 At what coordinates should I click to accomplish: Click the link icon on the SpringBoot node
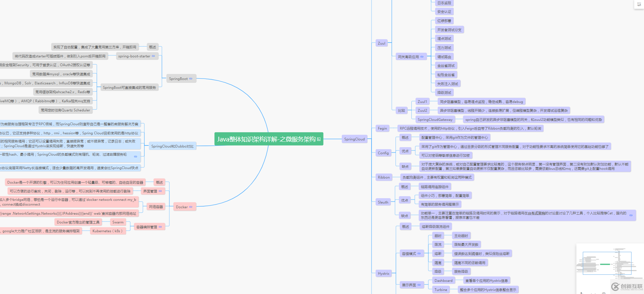click(191, 79)
